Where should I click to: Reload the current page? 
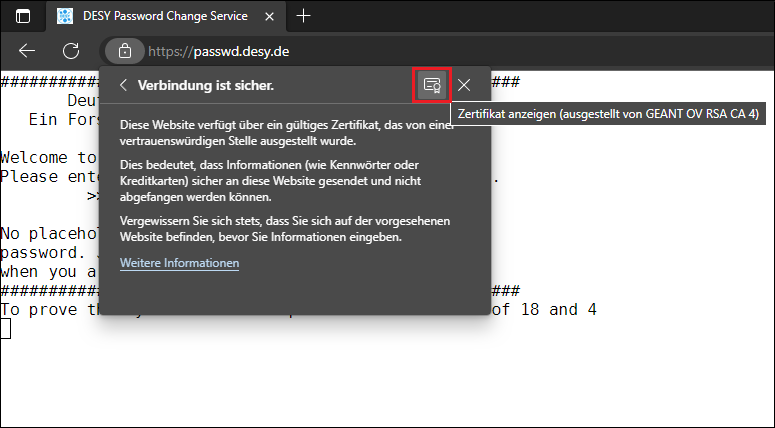[x=71, y=51]
